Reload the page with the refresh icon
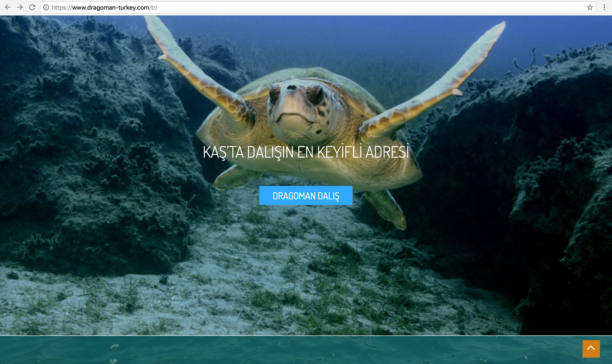 tap(32, 7)
